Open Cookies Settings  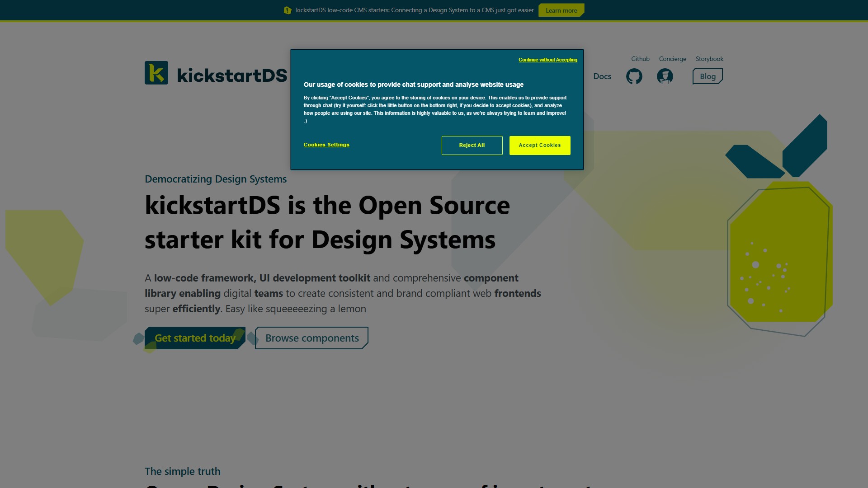[326, 145]
